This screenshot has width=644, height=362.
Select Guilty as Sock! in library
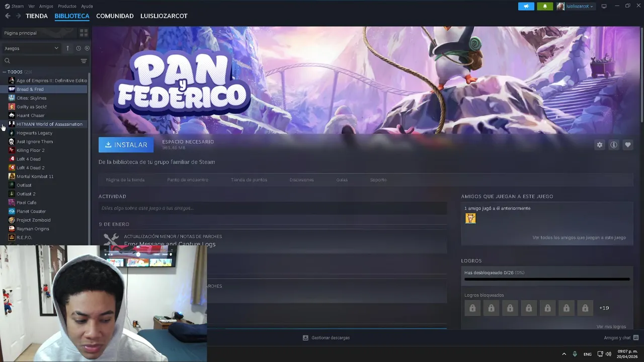click(x=48, y=107)
